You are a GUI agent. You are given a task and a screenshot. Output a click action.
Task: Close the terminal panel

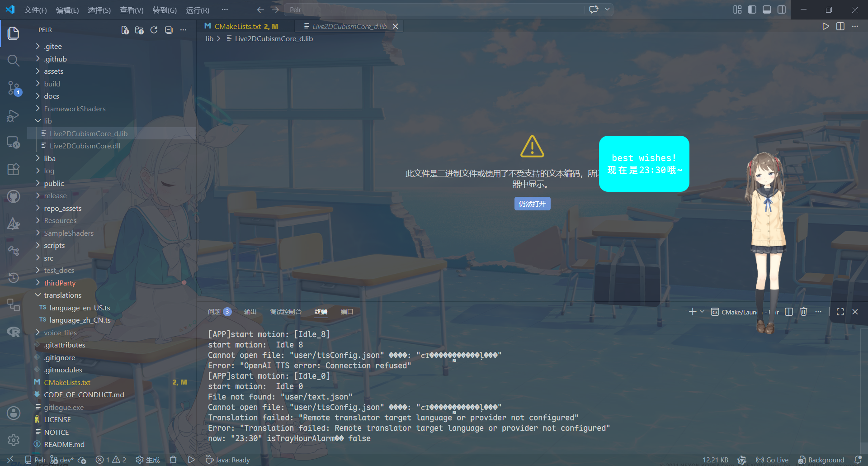click(855, 312)
